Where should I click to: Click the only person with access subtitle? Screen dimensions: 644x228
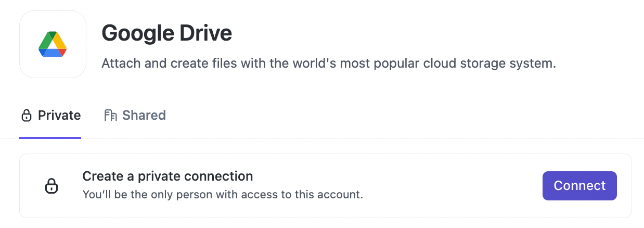click(223, 195)
